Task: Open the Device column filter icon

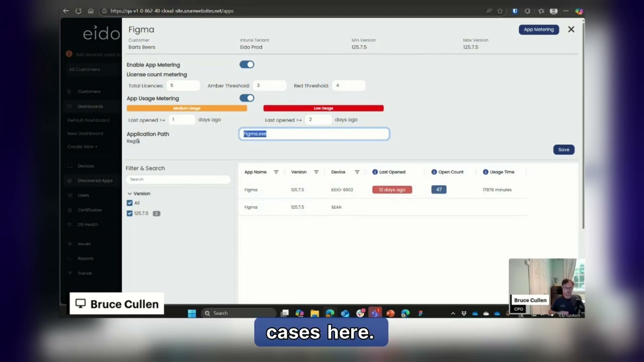Action: (x=357, y=172)
